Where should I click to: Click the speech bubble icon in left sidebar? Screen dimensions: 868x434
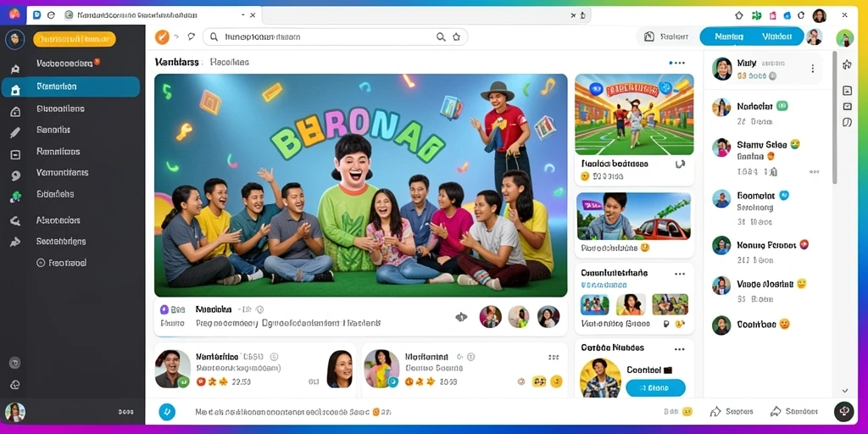point(15,176)
